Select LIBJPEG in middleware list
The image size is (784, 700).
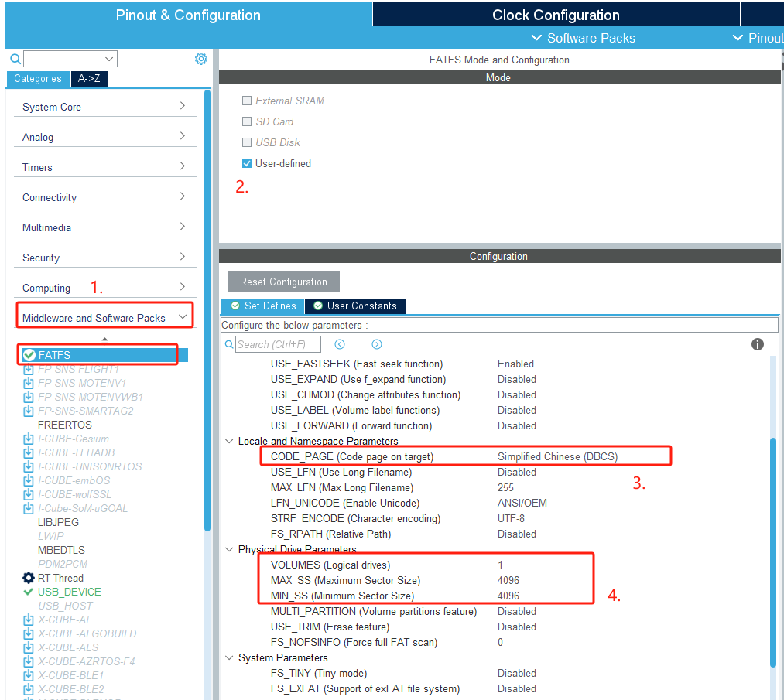pyautogui.click(x=59, y=523)
